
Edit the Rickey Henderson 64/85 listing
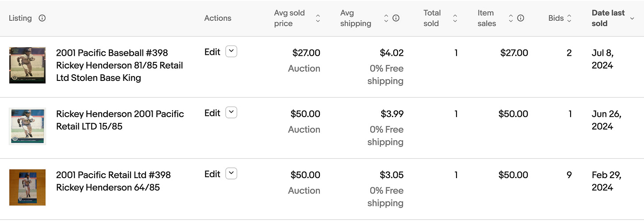point(212,174)
